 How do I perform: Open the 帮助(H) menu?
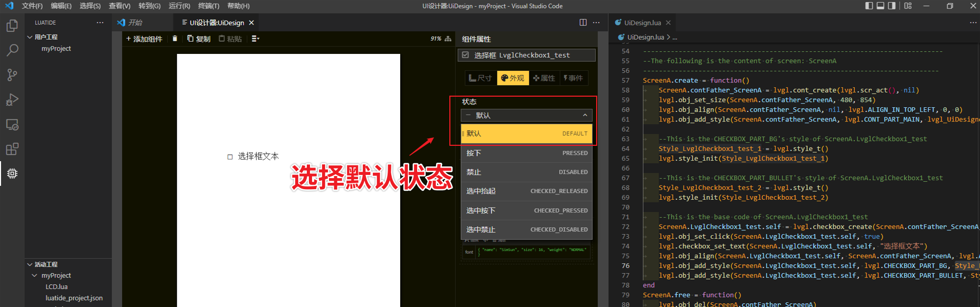point(239,6)
